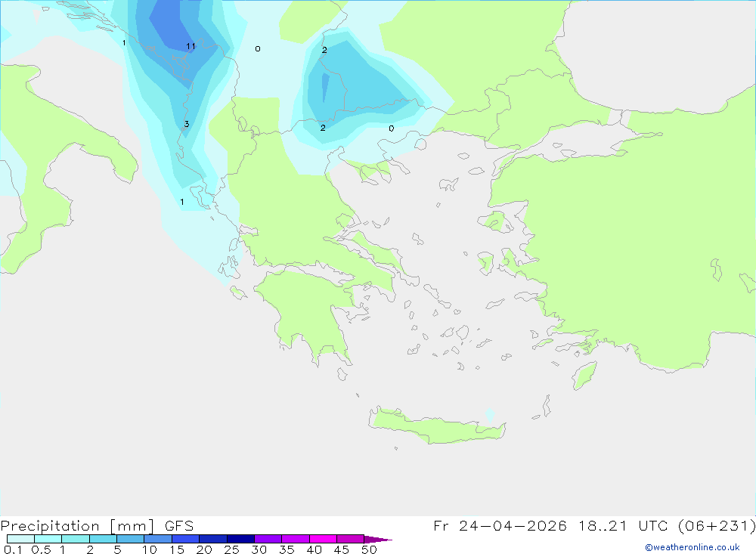Select the 40–45 mm legend swatch
Screen dimensions: 756x554
point(323,539)
